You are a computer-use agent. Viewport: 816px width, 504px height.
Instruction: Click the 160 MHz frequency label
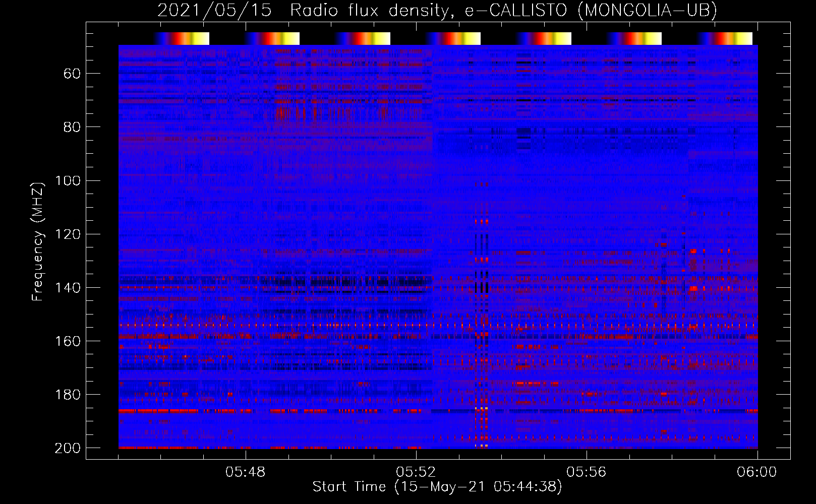(68, 341)
